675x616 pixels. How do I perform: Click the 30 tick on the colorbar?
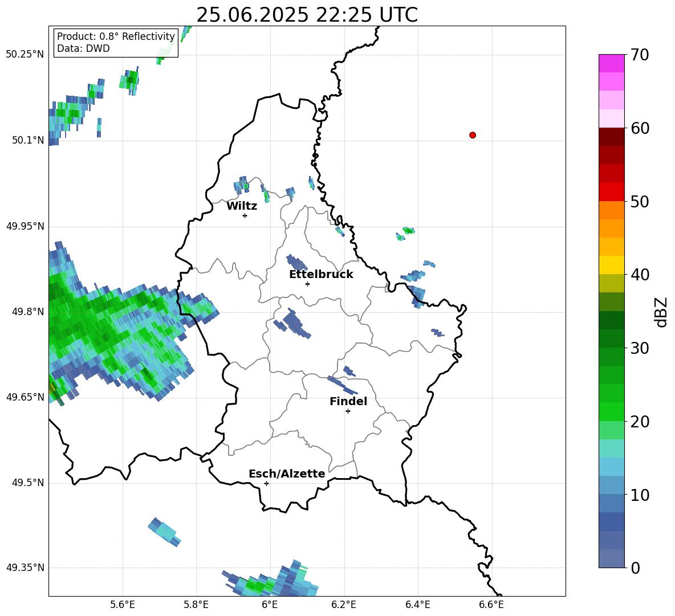click(x=639, y=348)
